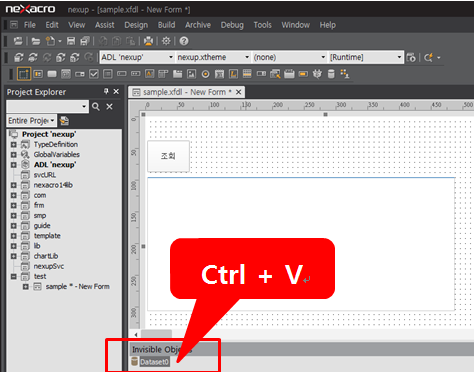Pin the Project Explorer panel
This screenshot has height=372, width=474.
coord(106,91)
